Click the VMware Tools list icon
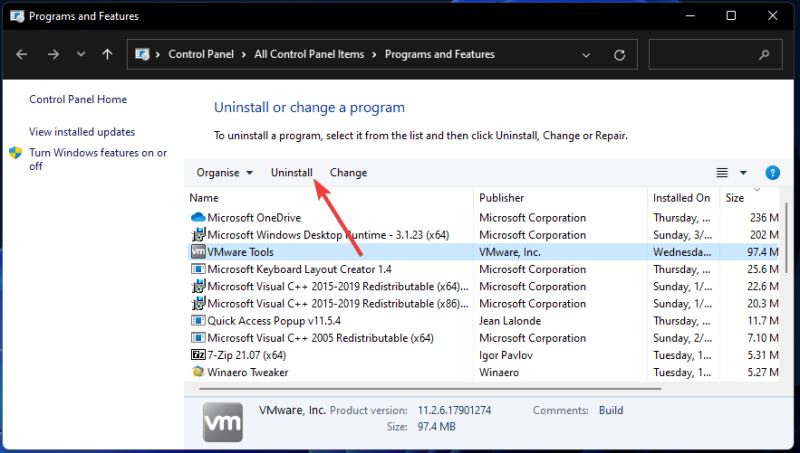 (198, 251)
